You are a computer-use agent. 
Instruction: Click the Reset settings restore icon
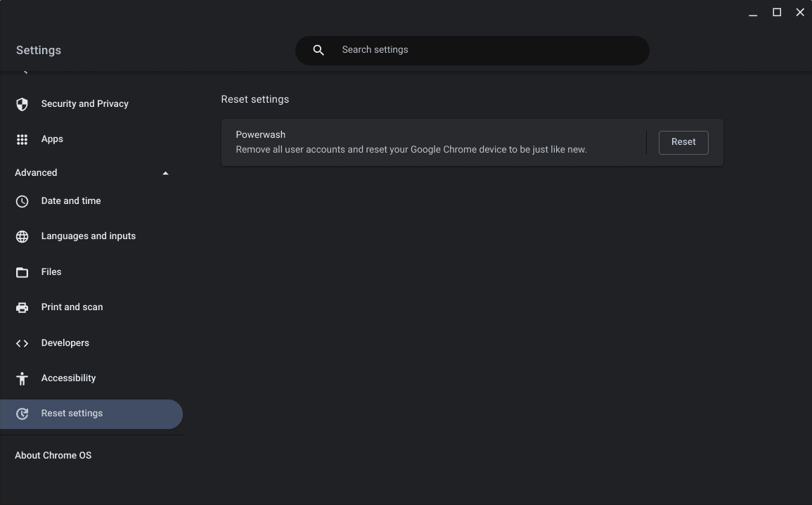point(22,414)
